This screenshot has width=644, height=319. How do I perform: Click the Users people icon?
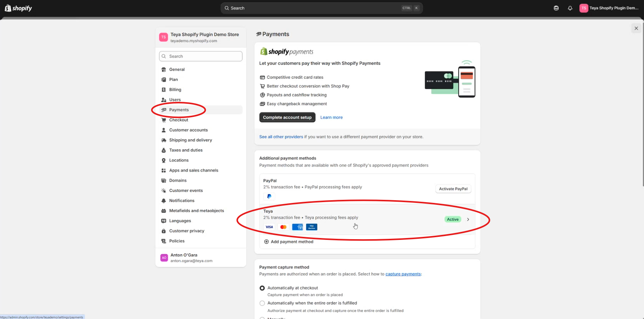point(164,100)
